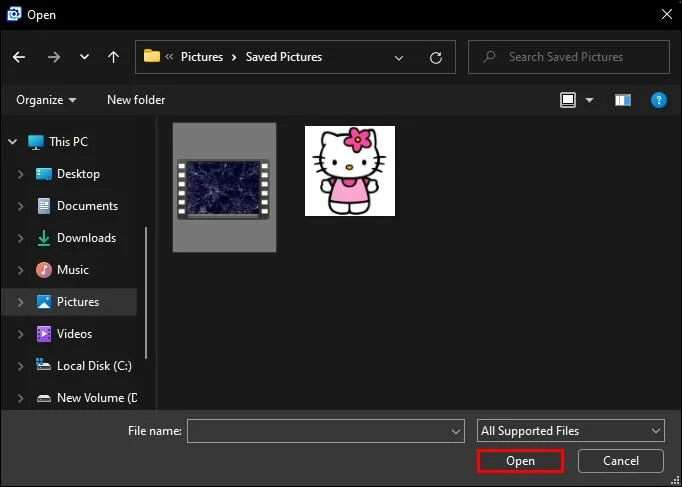Change the view layout icon
Screen dimensions: 682x487
click(568, 100)
